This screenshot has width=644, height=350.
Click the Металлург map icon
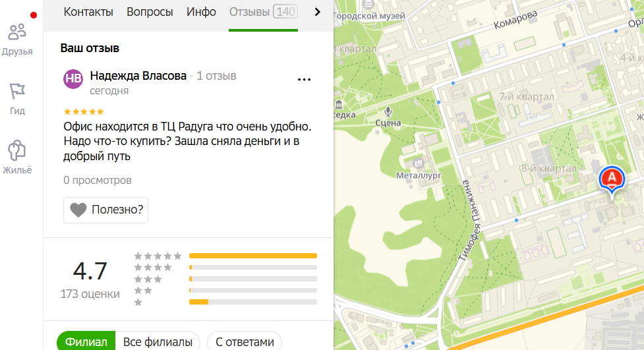point(418,163)
